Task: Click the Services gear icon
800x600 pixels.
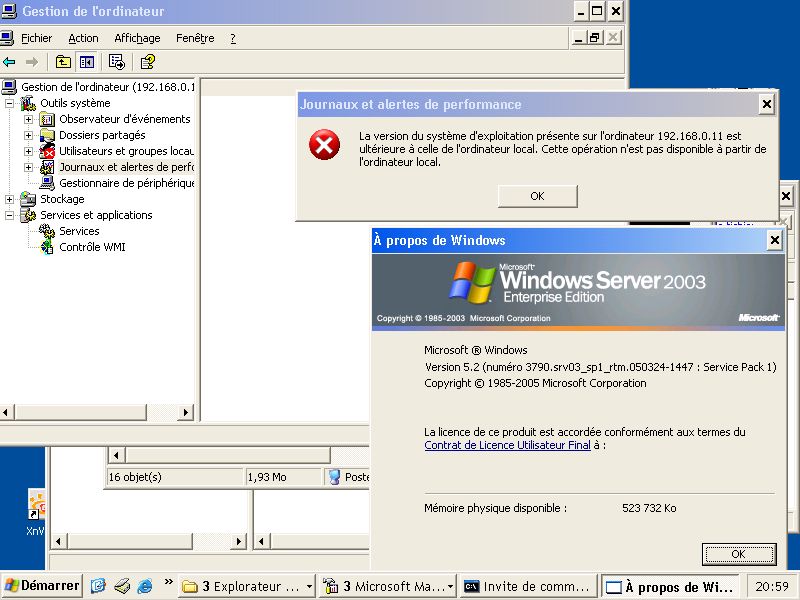Action: [x=47, y=231]
